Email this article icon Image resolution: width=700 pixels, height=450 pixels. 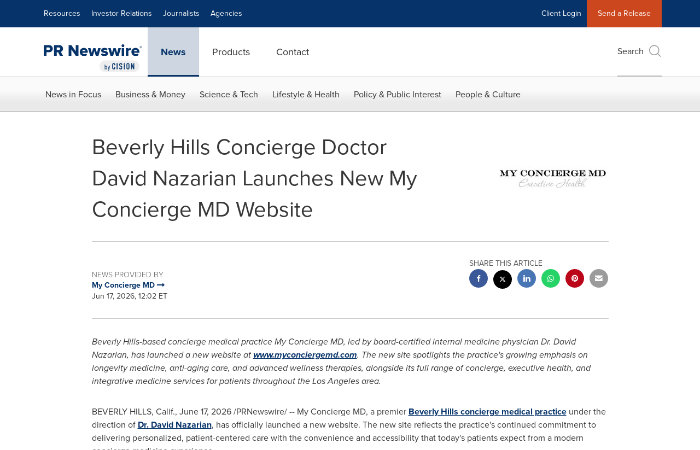(x=599, y=279)
